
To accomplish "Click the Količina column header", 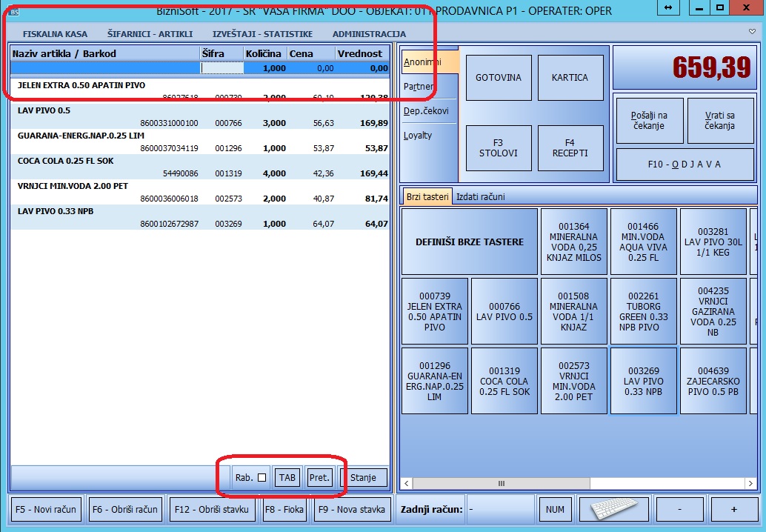I will 265,54.
